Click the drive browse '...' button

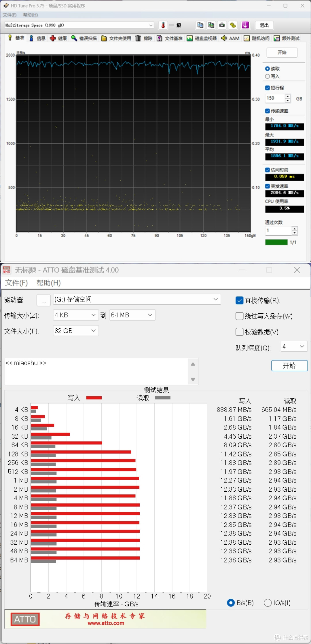(x=44, y=300)
